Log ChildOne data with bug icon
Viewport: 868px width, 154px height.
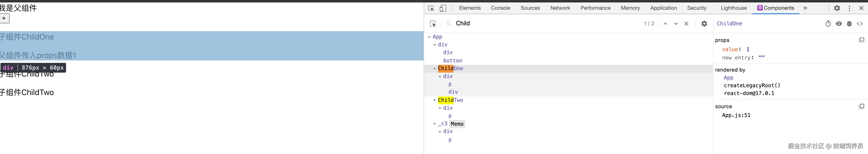point(849,24)
